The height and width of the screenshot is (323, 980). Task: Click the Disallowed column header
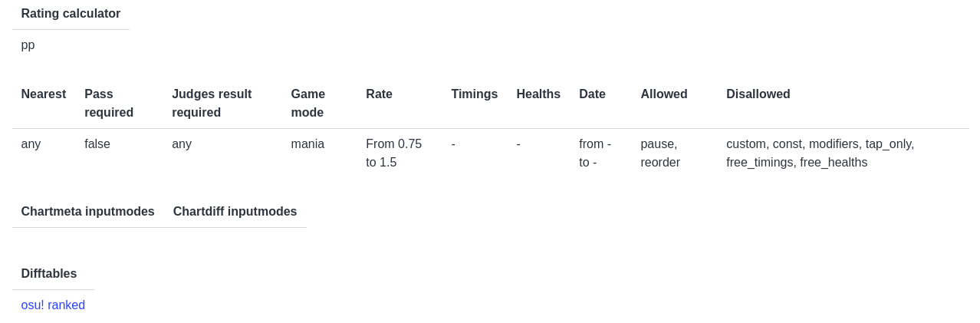758,94
